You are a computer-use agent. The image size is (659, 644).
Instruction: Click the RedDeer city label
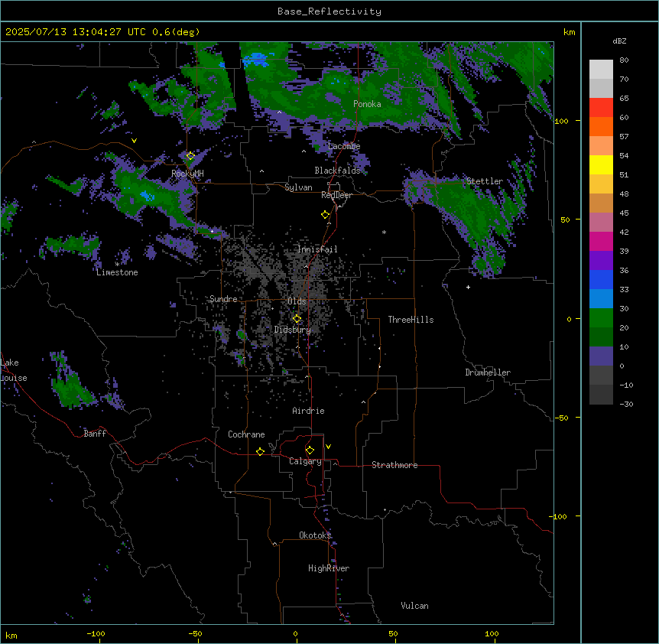click(x=336, y=195)
